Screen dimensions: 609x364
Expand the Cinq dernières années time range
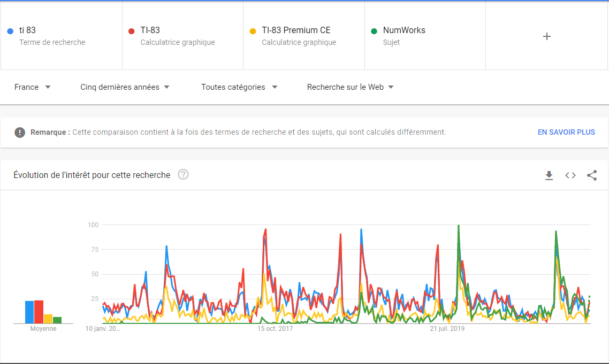click(125, 87)
